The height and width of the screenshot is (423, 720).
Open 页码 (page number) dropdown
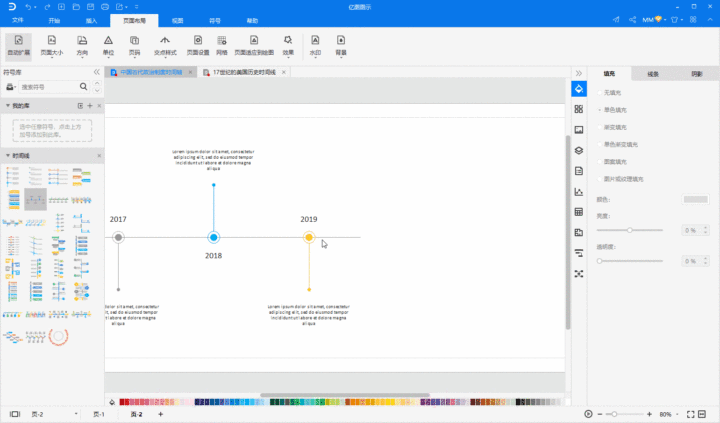click(x=135, y=45)
